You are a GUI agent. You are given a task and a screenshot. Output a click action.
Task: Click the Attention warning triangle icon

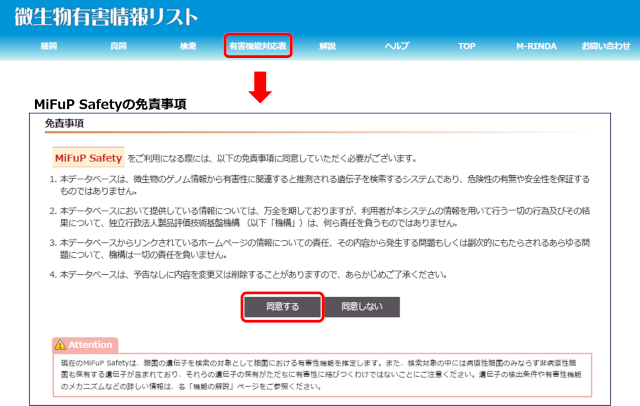60,345
